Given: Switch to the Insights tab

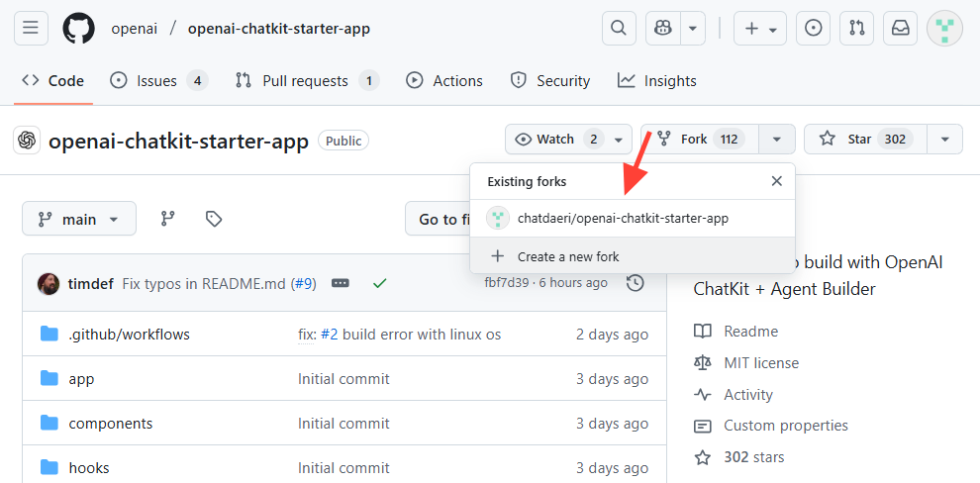Looking at the screenshot, I should tap(657, 80).
